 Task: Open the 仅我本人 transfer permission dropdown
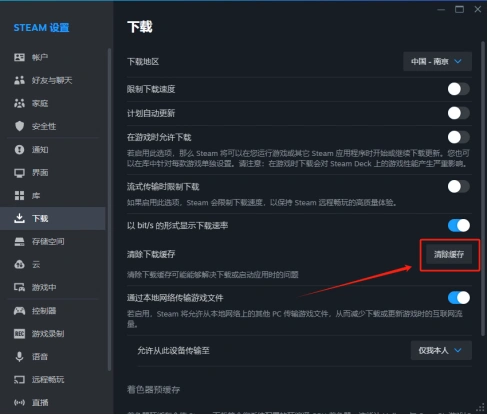pos(441,350)
